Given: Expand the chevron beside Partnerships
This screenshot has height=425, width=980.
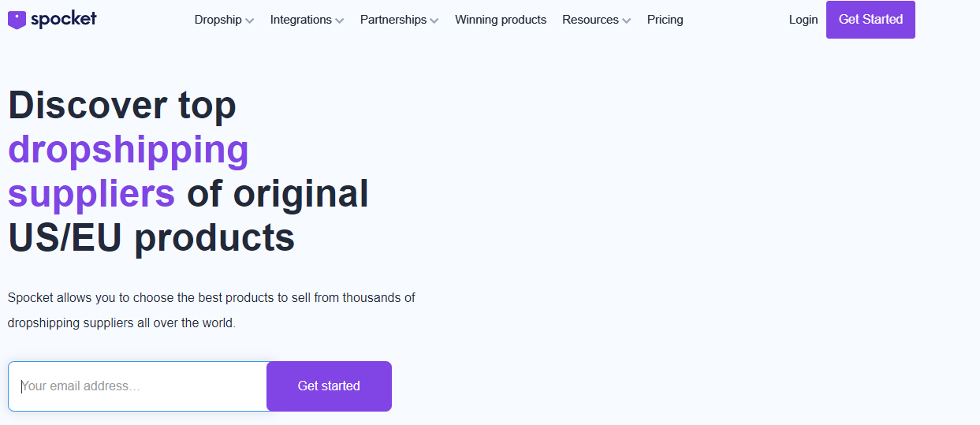Looking at the screenshot, I should 434,21.
